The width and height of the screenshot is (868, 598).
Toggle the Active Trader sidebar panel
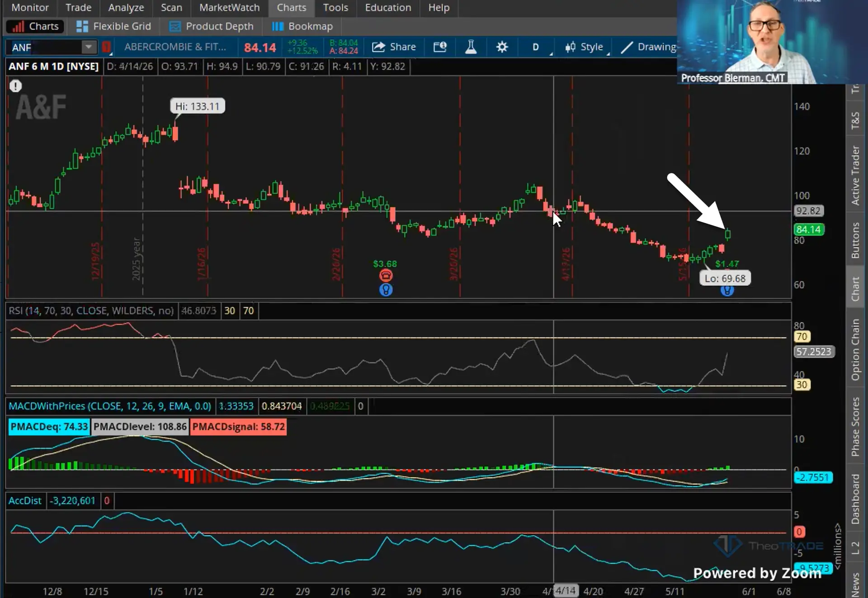855,176
